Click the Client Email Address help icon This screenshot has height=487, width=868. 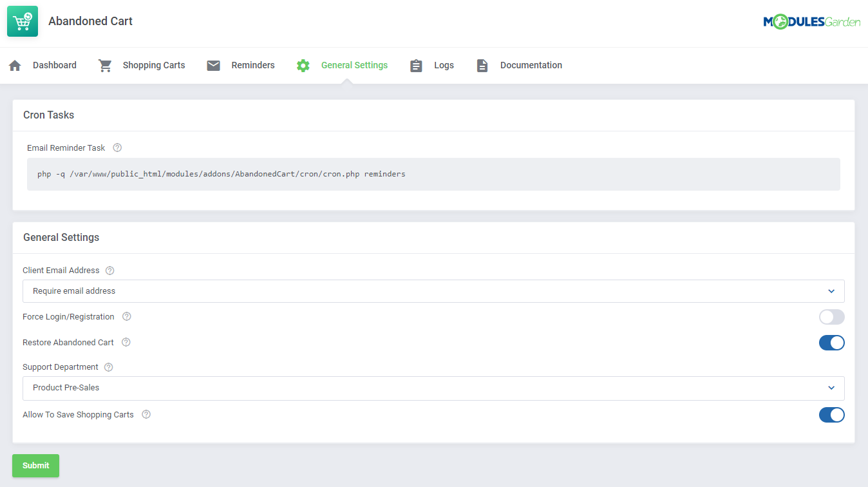109,270
